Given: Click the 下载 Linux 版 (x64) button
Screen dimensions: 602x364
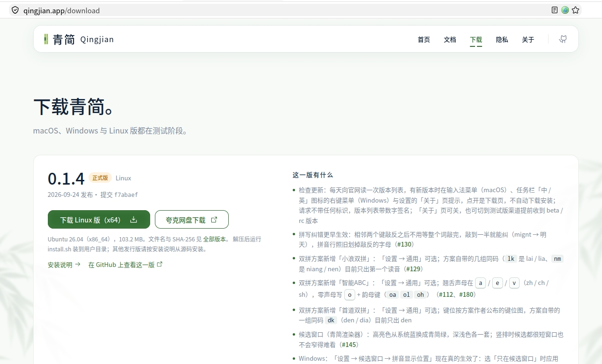Looking at the screenshot, I should pos(99,220).
